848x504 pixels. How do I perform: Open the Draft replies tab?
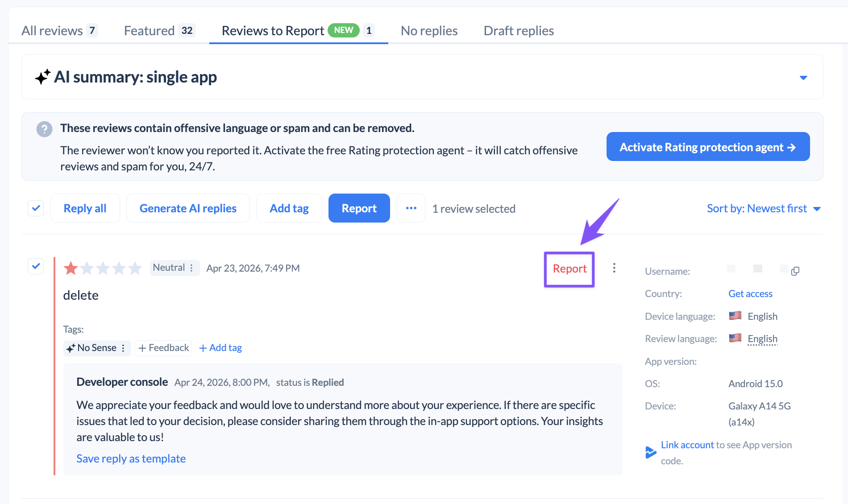[x=519, y=31]
